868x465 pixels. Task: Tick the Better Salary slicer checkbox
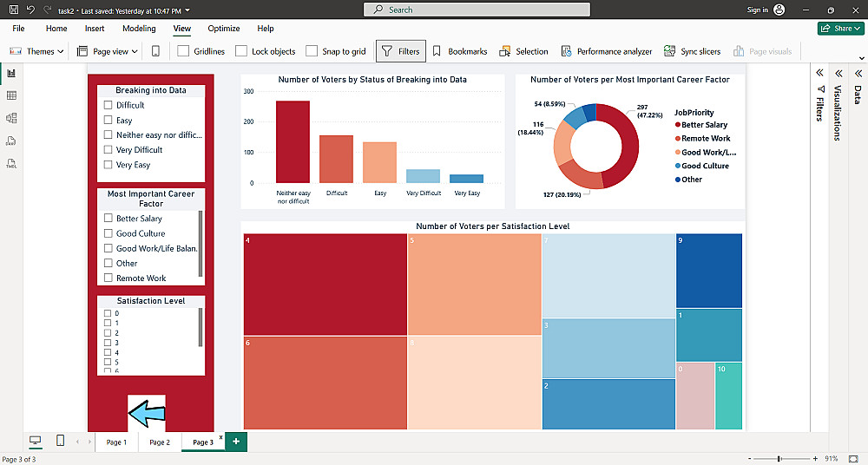pos(108,218)
